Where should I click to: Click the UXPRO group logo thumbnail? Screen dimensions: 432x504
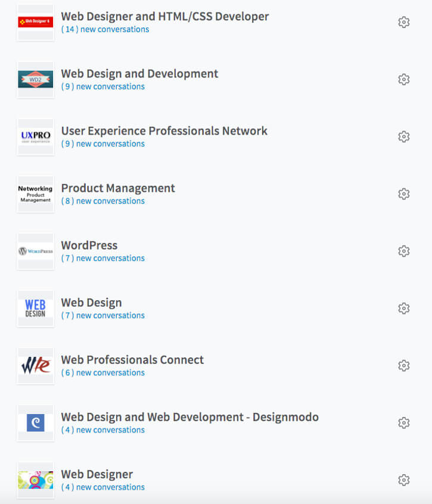click(x=35, y=137)
